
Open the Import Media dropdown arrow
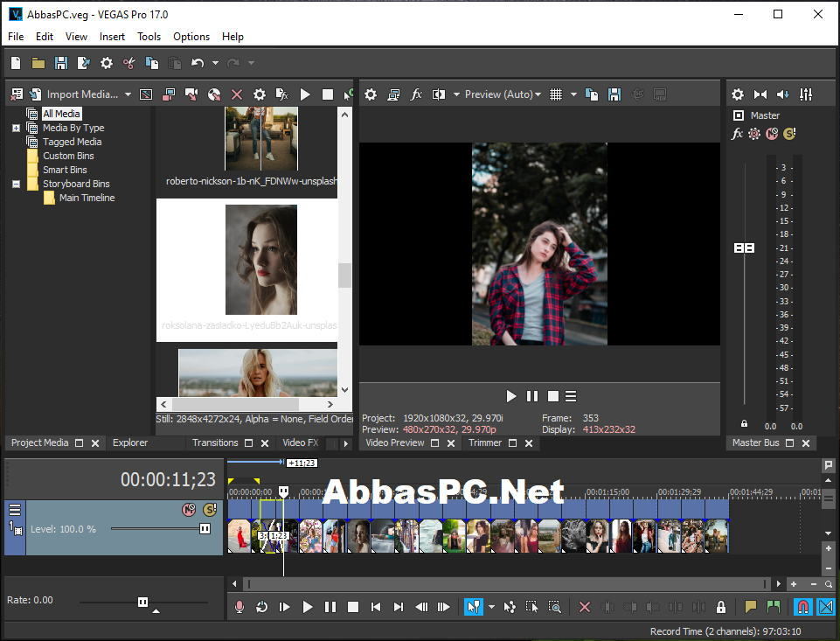coord(128,94)
